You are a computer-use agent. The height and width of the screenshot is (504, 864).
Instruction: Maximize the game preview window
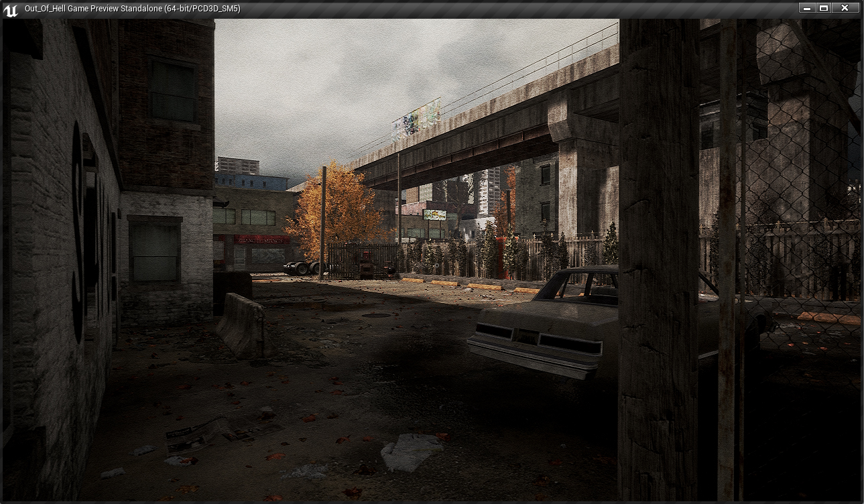point(824,8)
